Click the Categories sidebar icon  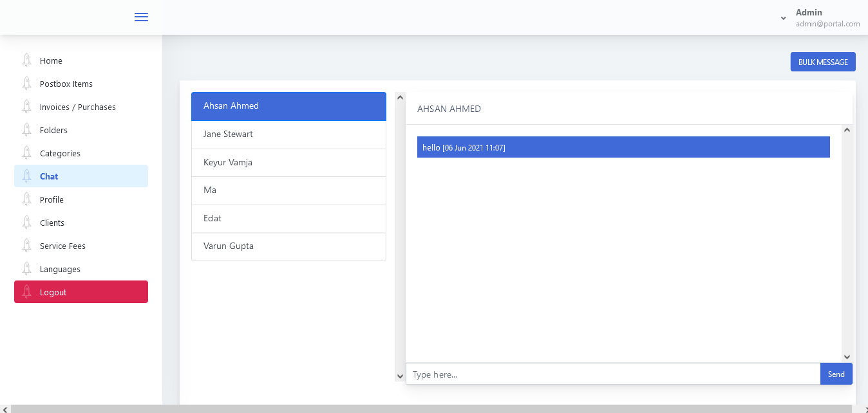[26, 152]
